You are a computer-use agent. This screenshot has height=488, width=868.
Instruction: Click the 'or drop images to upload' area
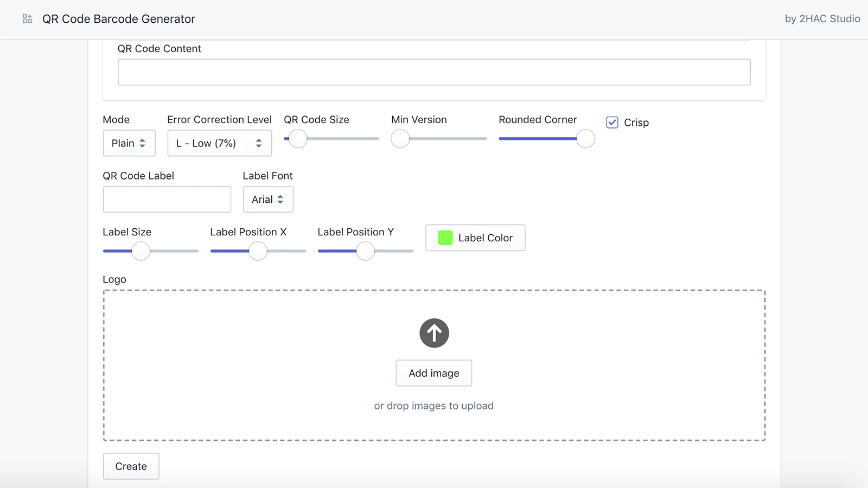click(x=433, y=406)
